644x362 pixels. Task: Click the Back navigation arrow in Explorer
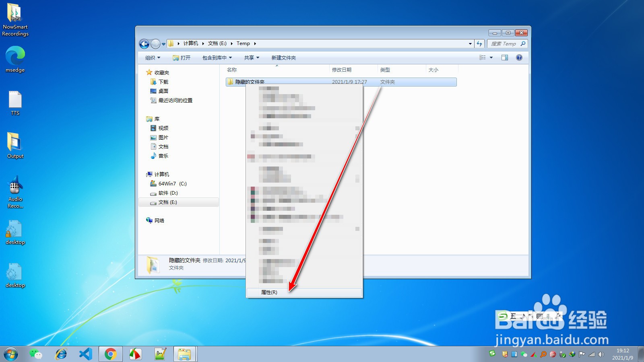[x=144, y=44]
